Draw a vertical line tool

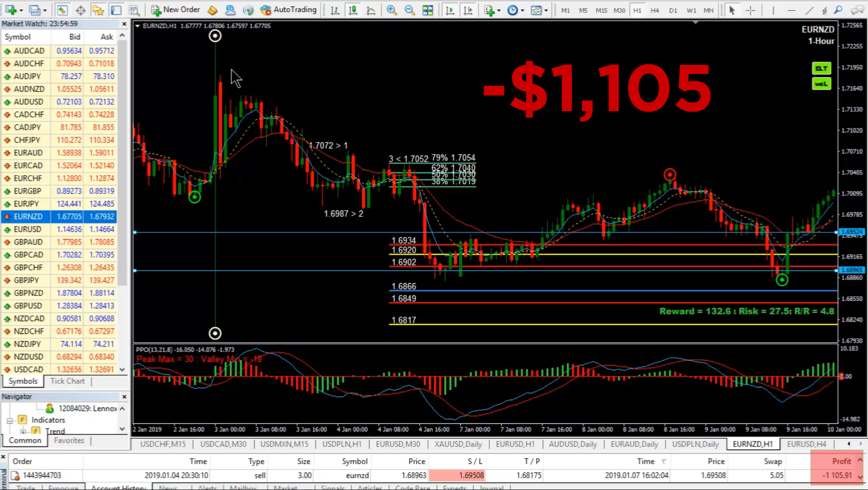(x=773, y=10)
